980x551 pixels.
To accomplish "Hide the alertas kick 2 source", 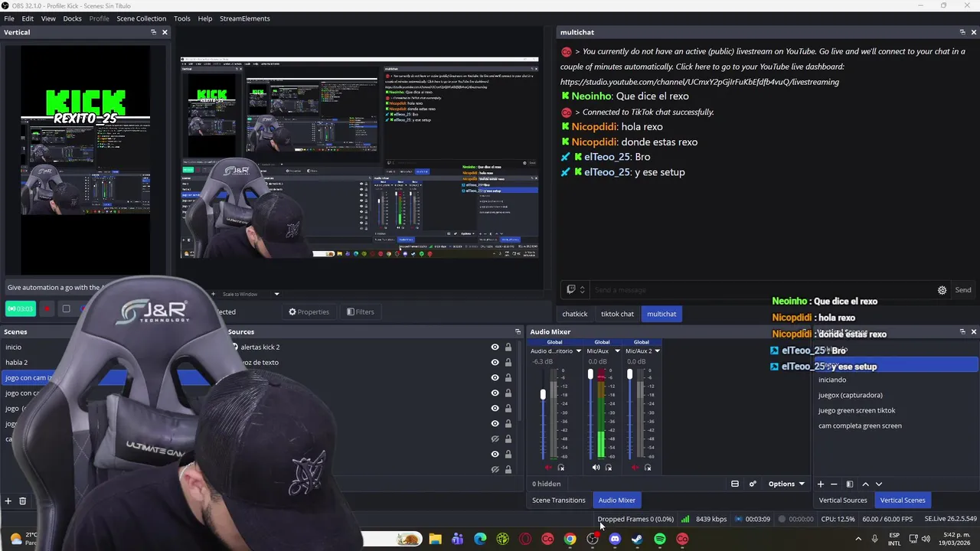I will (x=495, y=347).
